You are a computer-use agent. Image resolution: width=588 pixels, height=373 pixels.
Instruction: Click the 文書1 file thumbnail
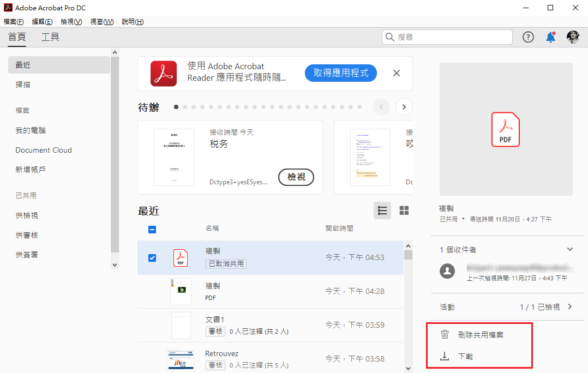[x=181, y=326]
